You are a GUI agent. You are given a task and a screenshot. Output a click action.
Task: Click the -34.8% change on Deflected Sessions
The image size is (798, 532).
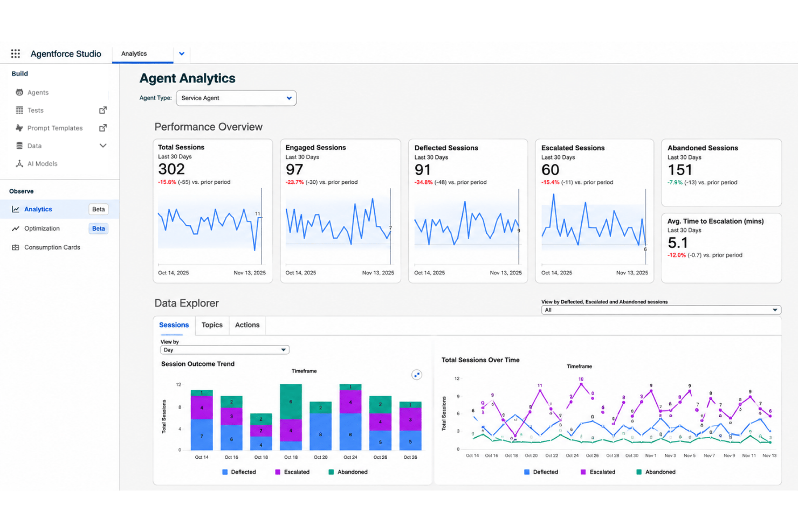pos(423,182)
